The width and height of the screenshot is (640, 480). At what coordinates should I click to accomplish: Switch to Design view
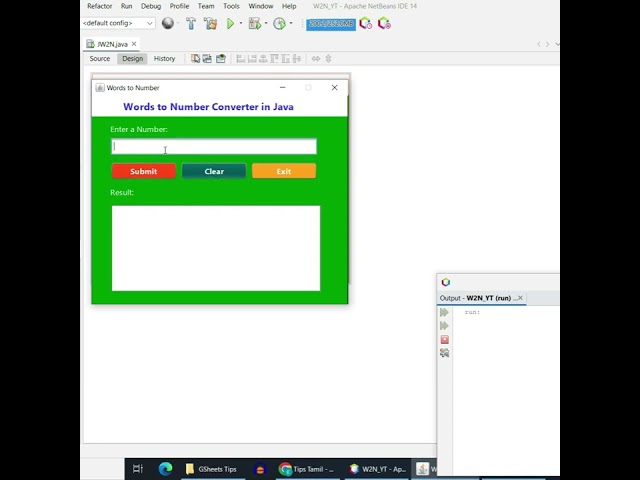pyautogui.click(x=133, y=58)
